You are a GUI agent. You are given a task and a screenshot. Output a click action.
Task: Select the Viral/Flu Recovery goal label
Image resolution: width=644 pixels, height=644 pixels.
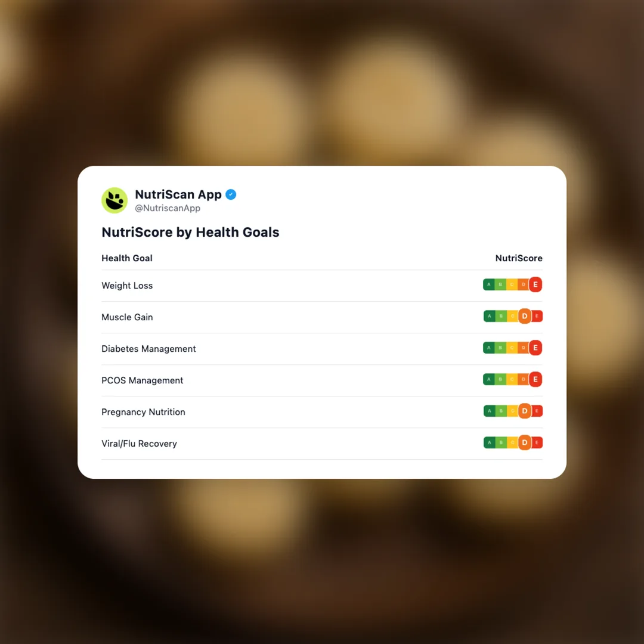139,444
